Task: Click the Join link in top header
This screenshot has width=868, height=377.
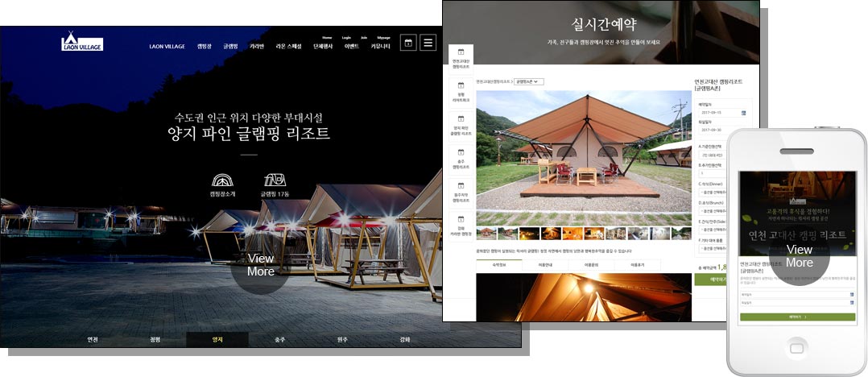Action: coord(364,38)
